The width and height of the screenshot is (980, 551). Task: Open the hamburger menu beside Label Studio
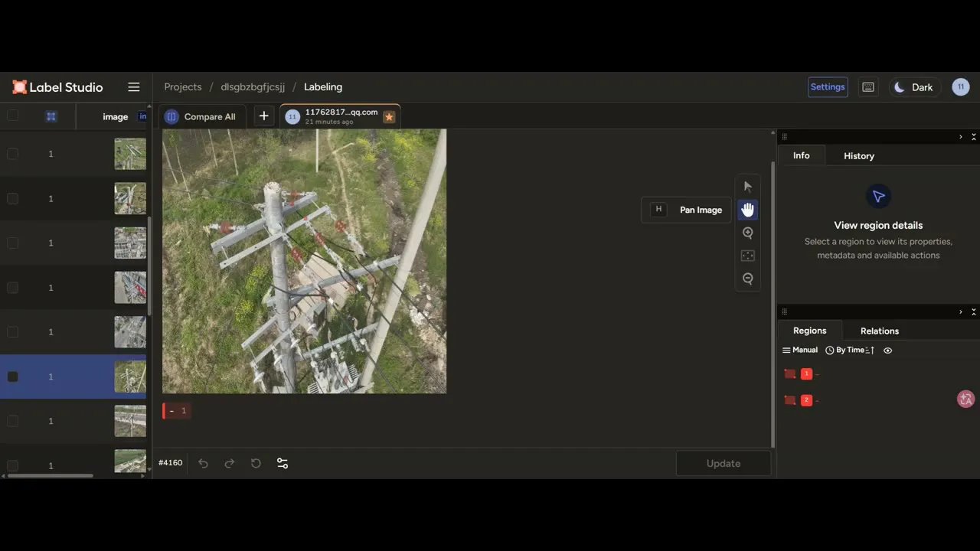point(134,87)
